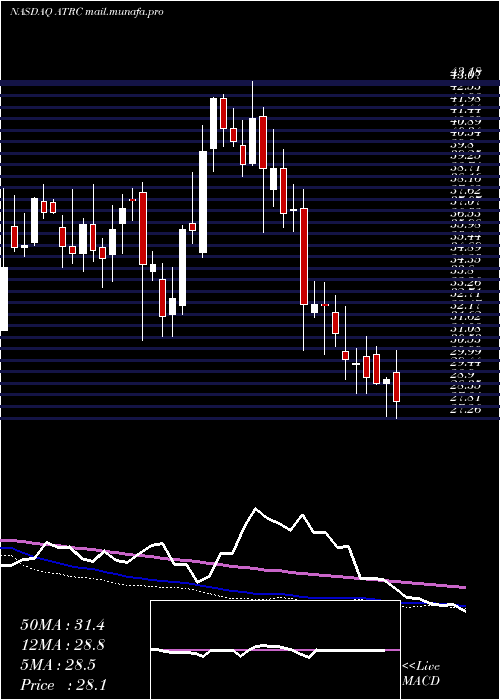Click the 33.26 price axis label

(465, 283)
